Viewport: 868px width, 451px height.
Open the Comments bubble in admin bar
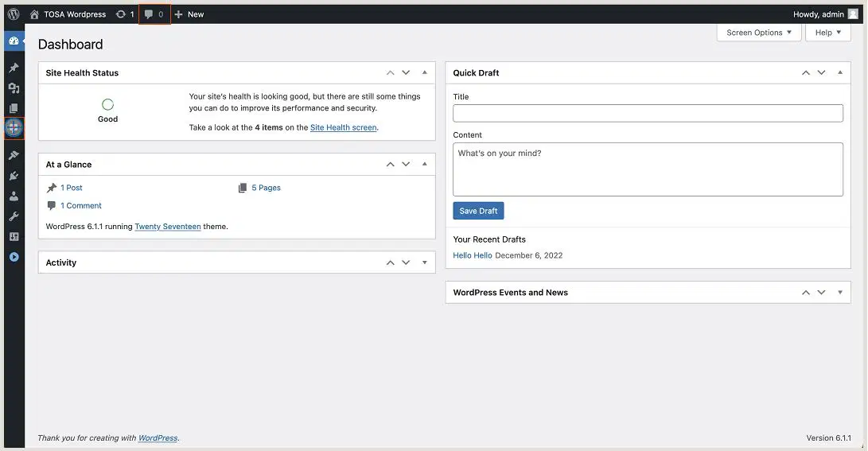tap(154, 14)
